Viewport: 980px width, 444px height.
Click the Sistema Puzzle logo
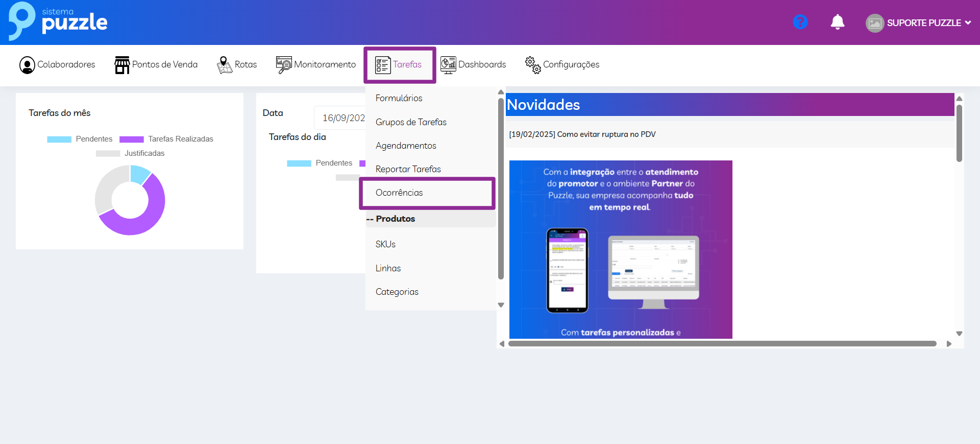click(58, 21)
